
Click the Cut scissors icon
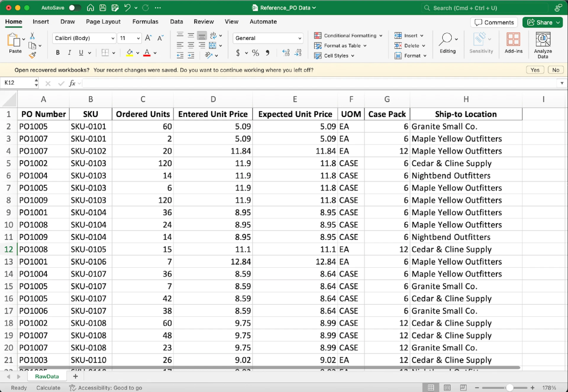(x=33, y=36)
